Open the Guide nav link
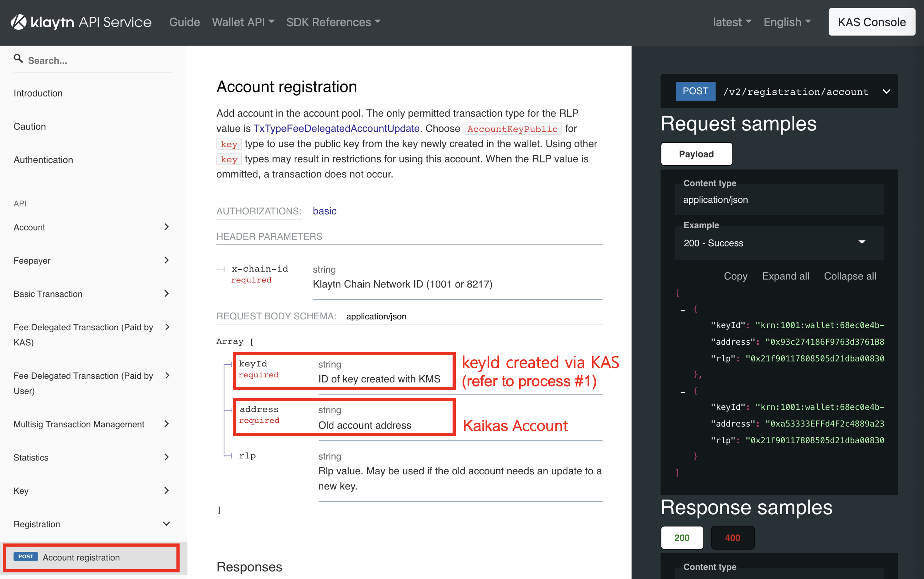Screen dimensions: 924x579 point(184,22)
